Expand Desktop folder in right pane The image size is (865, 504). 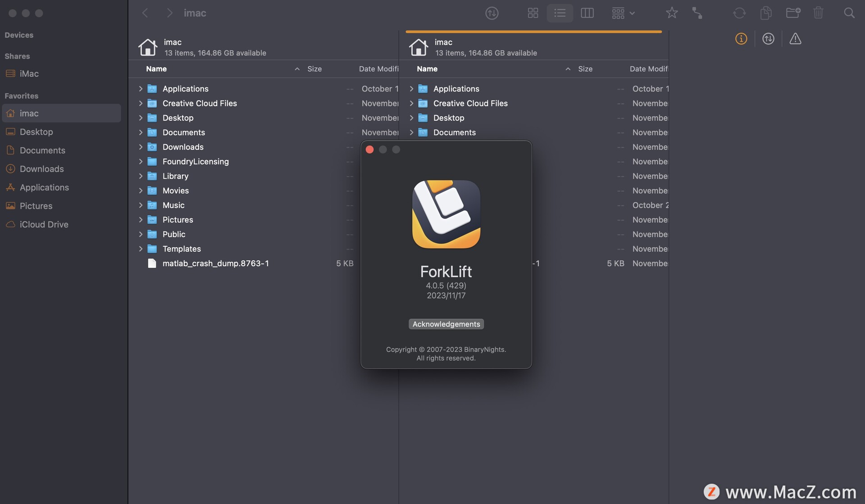pyautogui.click(x=411, y=118)
